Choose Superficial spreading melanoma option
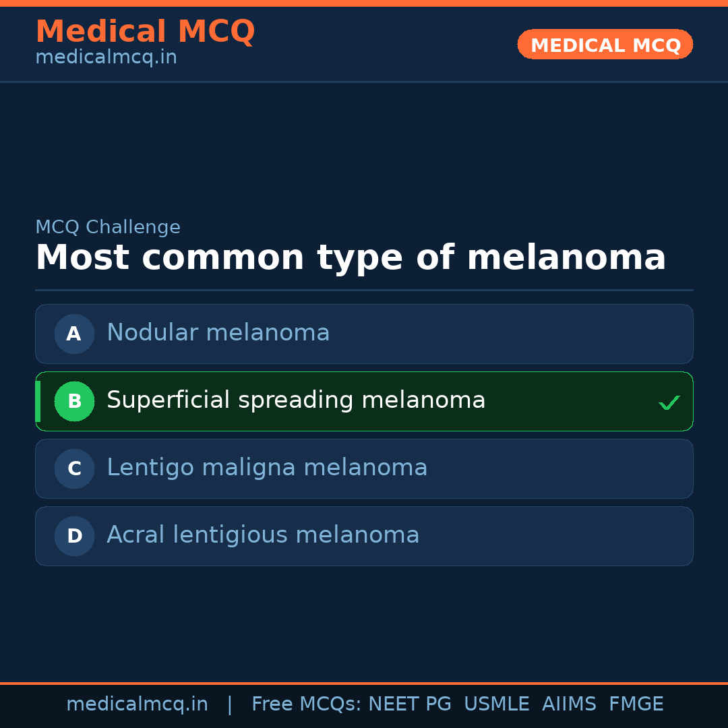Image resolution: width=728 pixels, height=728 pixels. coord(296,400)
